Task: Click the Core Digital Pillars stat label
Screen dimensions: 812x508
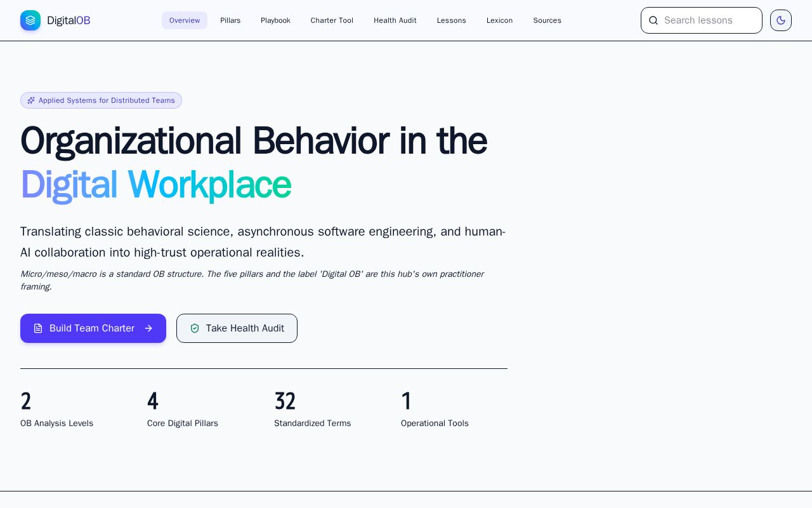Action: [183, 424]
